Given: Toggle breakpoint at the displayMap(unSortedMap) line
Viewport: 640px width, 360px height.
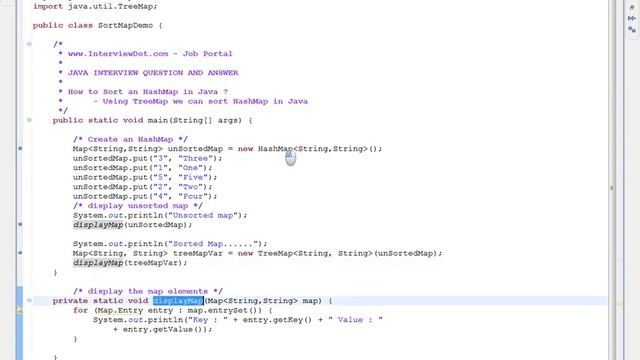Looking at the screenshot, I should point(20,224).
